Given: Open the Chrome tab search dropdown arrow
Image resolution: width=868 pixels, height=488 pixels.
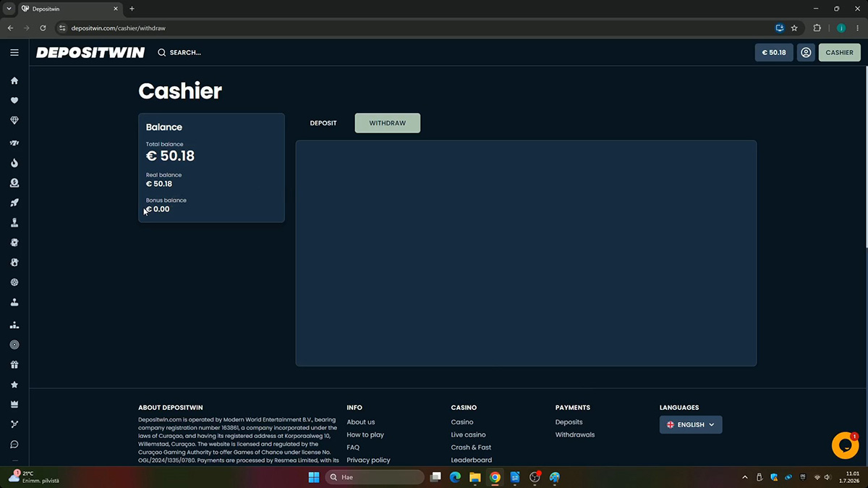Looking at the screenshot, I should pos(7,9).
